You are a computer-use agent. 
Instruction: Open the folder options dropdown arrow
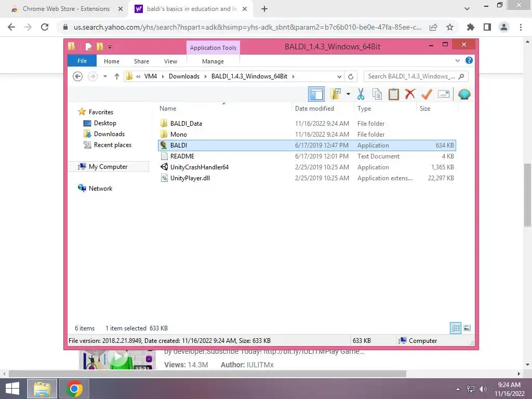348,94
